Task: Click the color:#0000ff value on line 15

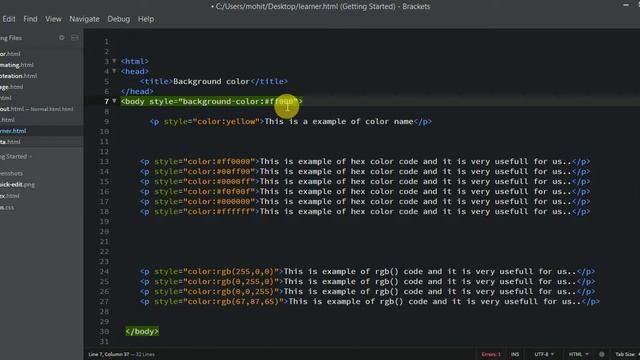Action: point(219,181)
